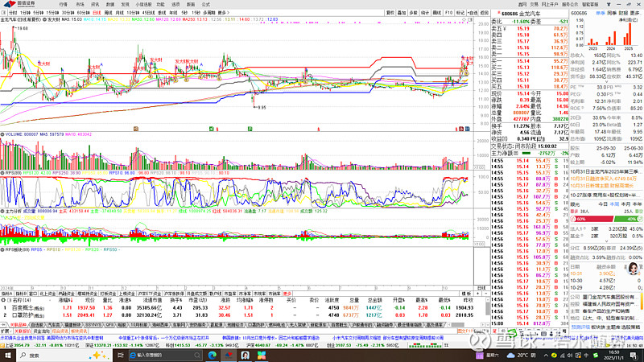Click the taskbar 搜索 search box
Screen dimensions: 644x362
(64, 356)
